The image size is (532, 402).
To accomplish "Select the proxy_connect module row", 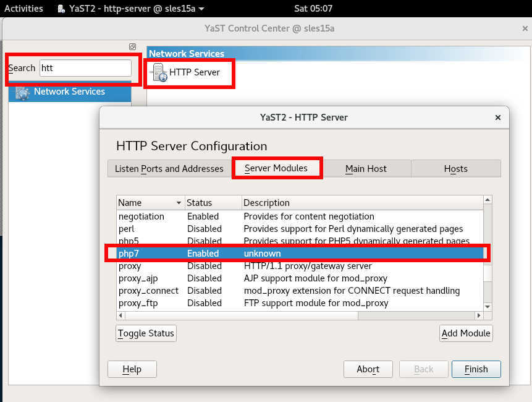I will (300, 291).
